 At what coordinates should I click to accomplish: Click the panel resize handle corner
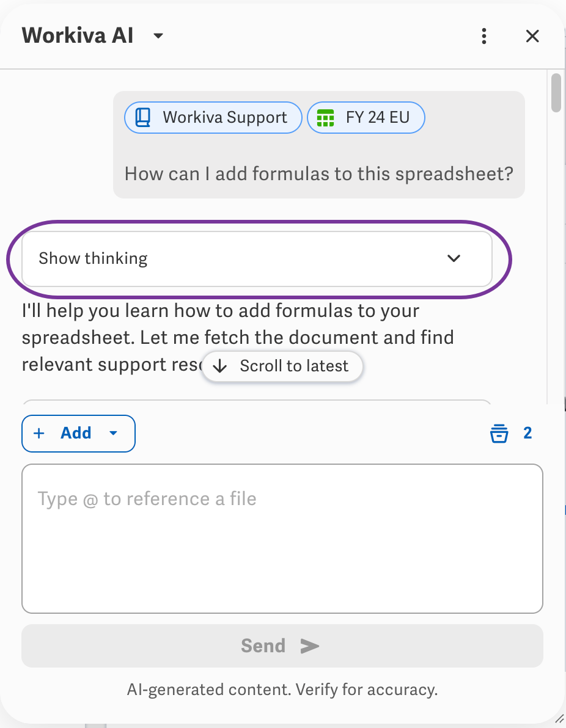point(559,718)
